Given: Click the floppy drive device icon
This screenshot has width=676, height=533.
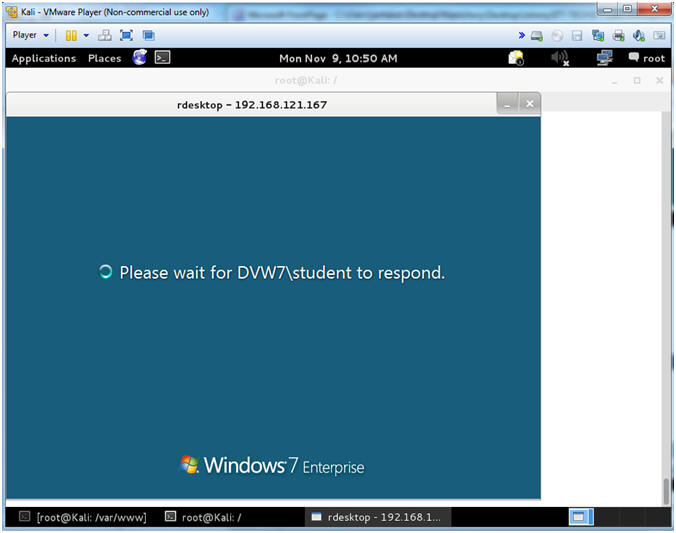Looking at the screenshot, I should 577,36.
